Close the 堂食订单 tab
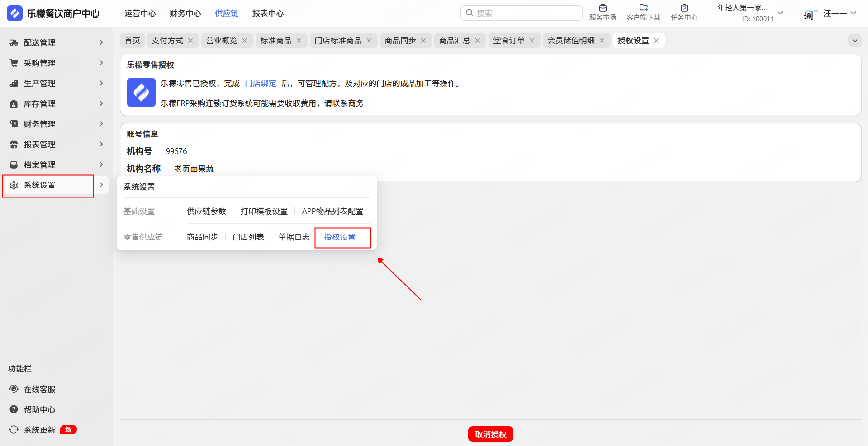Screen dimensions: 868x446 (532, 41)
